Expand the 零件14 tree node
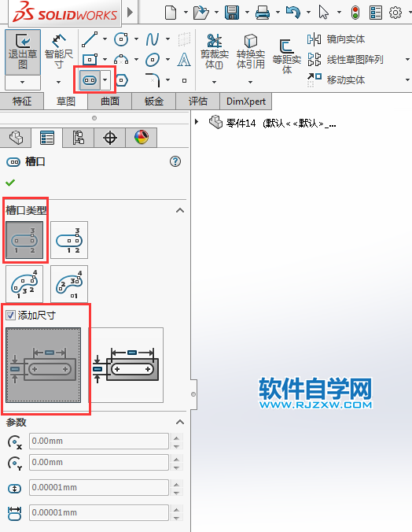This screenshot has height=532, width=412. click(197, 121)
